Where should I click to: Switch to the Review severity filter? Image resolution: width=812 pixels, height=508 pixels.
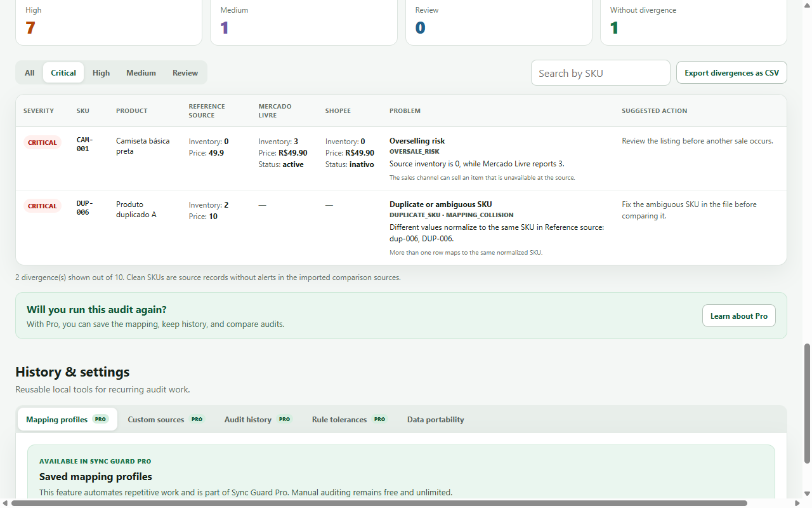185,73
